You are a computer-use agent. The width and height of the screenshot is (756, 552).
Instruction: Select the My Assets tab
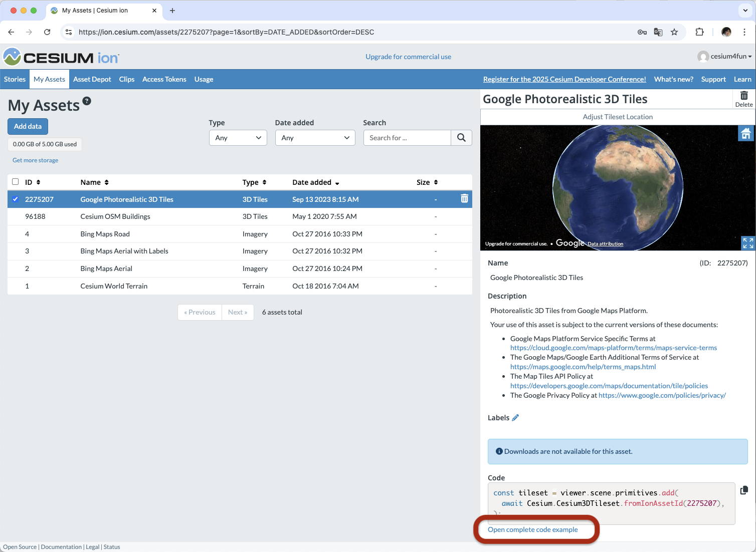tap(49, 79)
